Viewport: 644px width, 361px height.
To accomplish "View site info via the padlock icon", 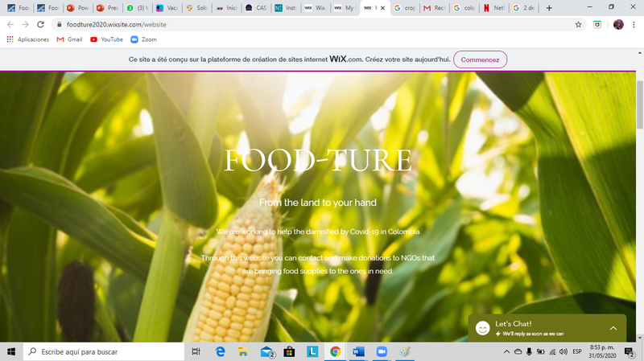I will pyautogui.click(x=59, y=25).
